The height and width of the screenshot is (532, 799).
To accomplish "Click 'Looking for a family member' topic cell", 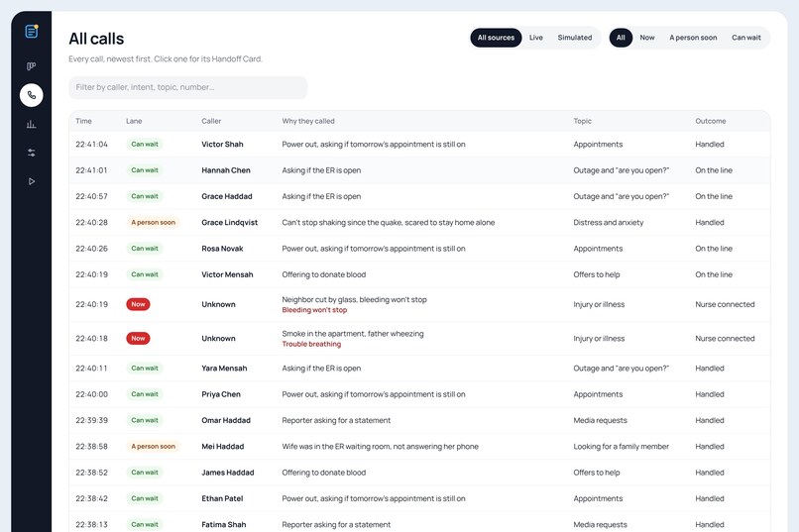I will coord(622,447).
